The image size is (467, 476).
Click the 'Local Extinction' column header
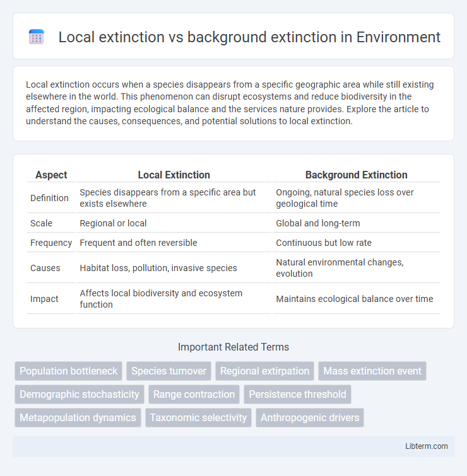pos(174,175)
